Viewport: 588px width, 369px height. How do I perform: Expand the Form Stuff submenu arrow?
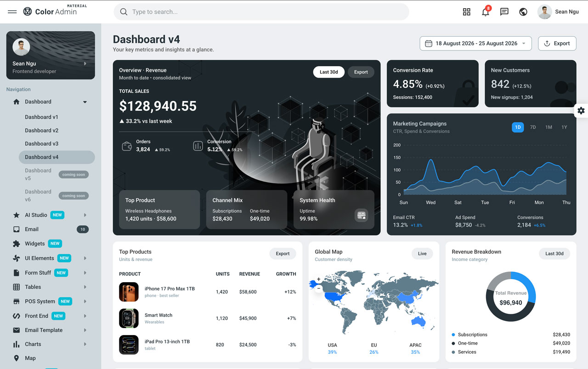pos(85,273)
